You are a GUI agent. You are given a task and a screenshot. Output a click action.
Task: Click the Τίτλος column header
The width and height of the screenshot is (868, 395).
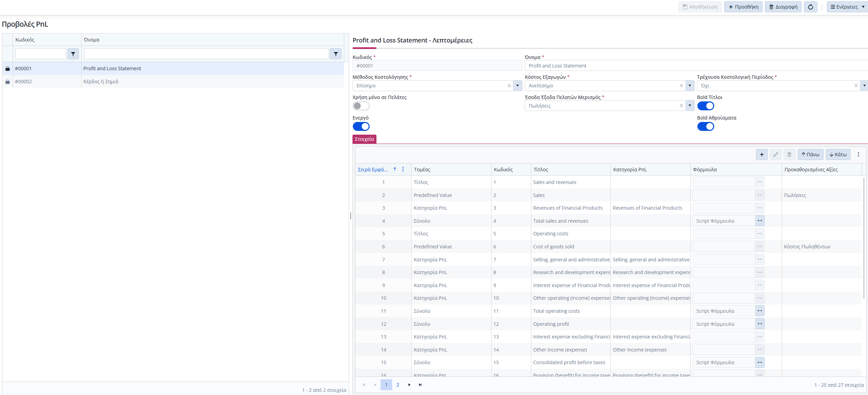click(570, 170)
